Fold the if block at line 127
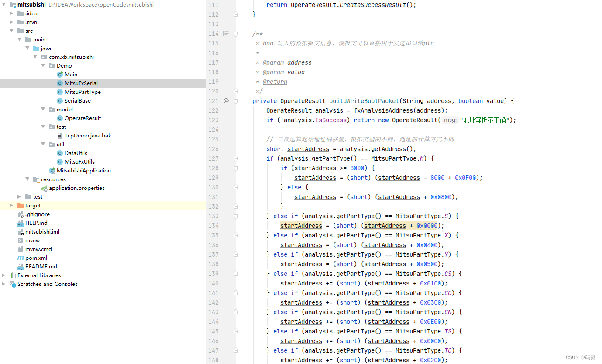 pos(236,158)
